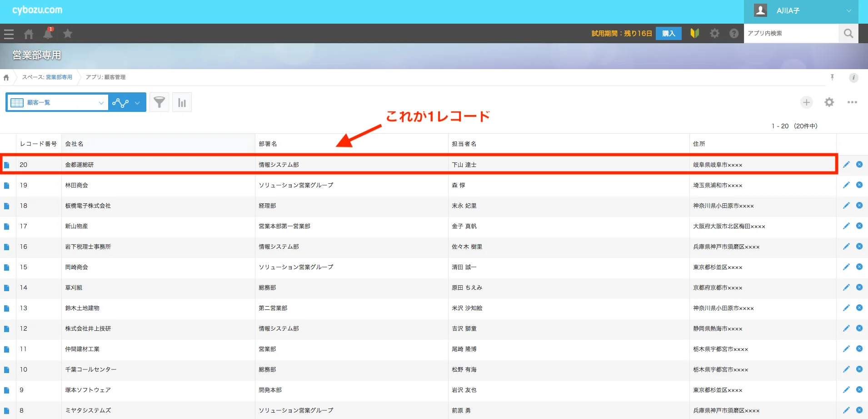Edit record 19 with pencil icon

[x=846, y=185]
